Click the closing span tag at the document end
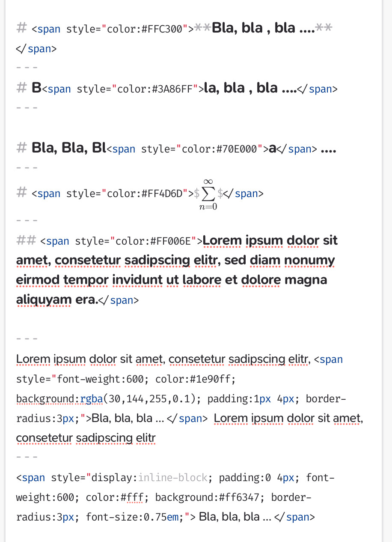The width and height of the screenshot is (392, 542). point(295,518)
